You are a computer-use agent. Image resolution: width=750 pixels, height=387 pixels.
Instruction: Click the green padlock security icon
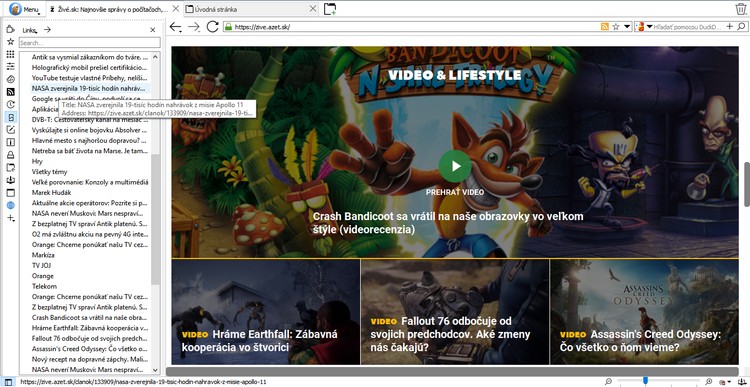(x=228, y=27)
